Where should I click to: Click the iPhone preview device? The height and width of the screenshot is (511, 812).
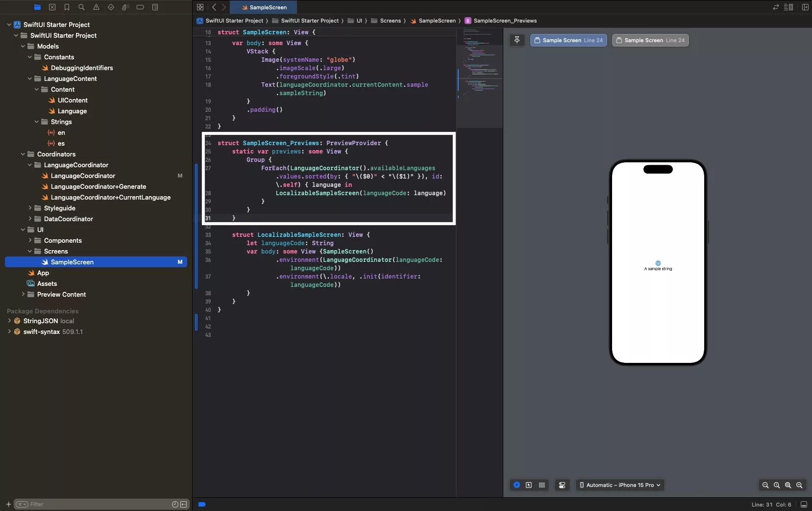658,263
